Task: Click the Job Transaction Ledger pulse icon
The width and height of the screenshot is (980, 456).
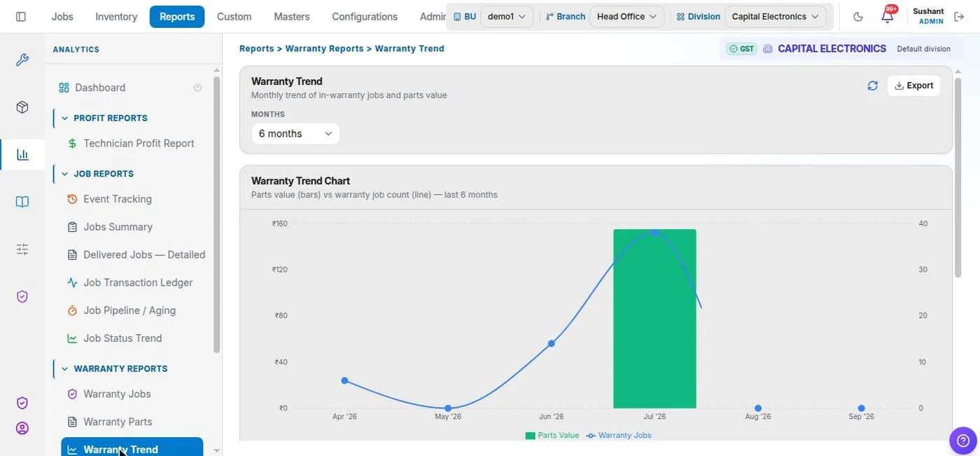Action: [x=72, y=283]
